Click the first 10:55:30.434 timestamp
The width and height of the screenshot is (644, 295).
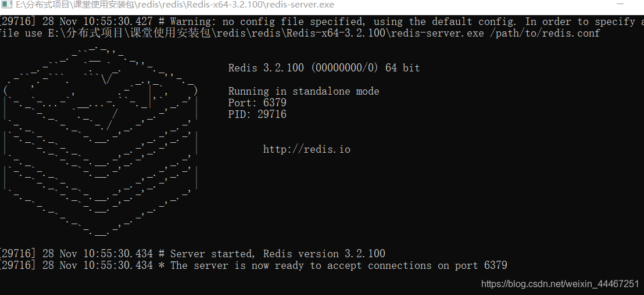click(x=118, y=254)
